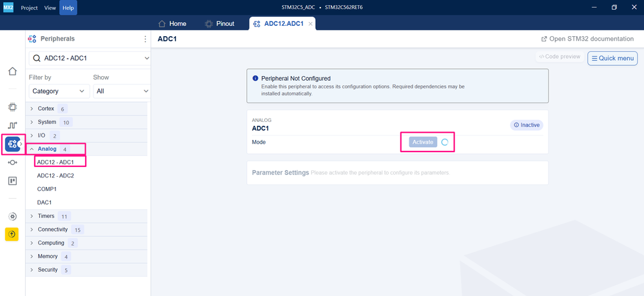Click the loading spinner next to Activate
644x296 pixels.
click(x=444, y=143)
